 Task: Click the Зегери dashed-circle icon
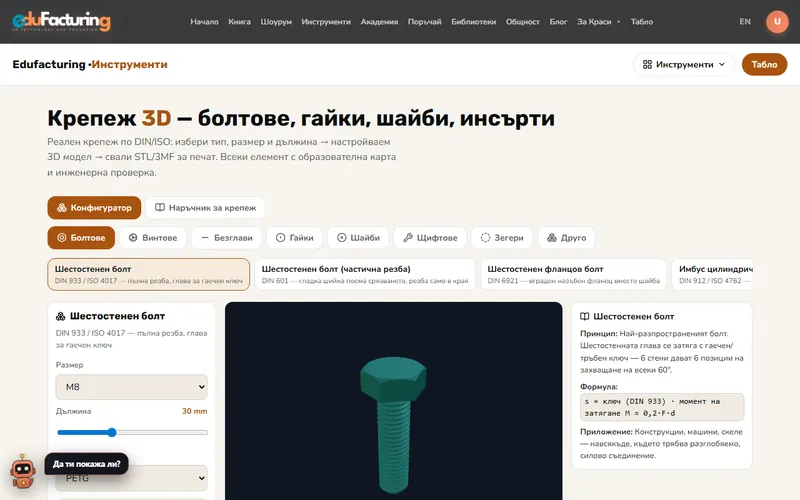coord(485,238)
